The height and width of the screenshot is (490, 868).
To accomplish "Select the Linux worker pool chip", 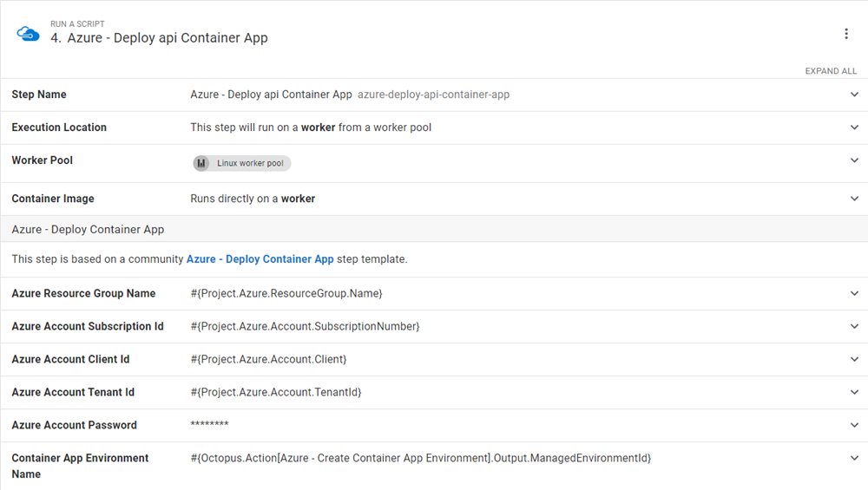I will pos(242,163).
